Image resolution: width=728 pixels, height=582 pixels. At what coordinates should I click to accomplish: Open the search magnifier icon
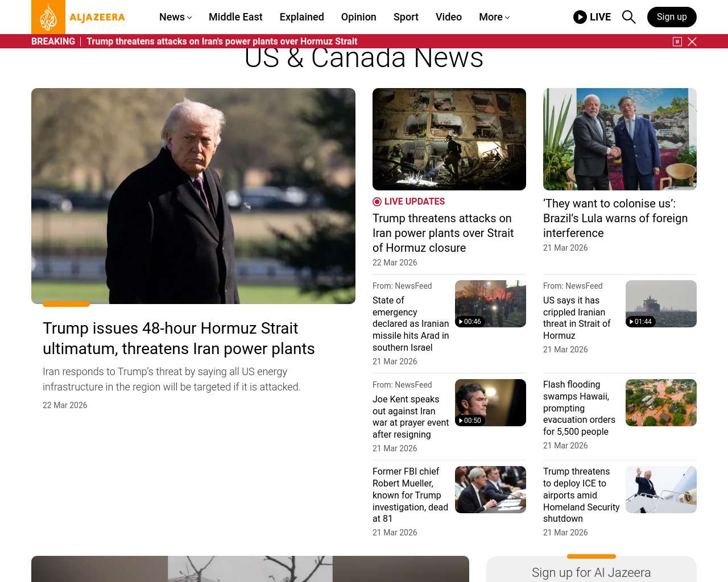(628, 17)
